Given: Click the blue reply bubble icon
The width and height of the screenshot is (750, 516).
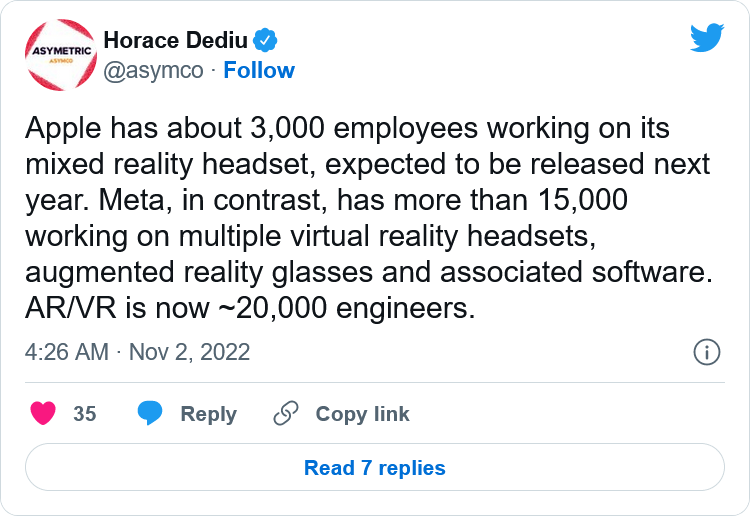Looking at the screenshot, I should [x=150, y=414].
